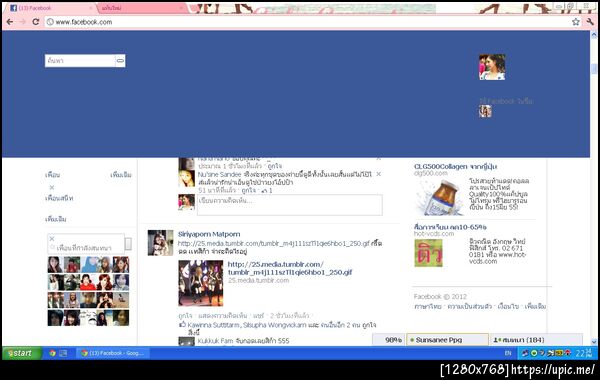Dismiss the Nu'sine Sandee comment with X
The height and width of the screenshot is (380, 600).
[378, 174]
